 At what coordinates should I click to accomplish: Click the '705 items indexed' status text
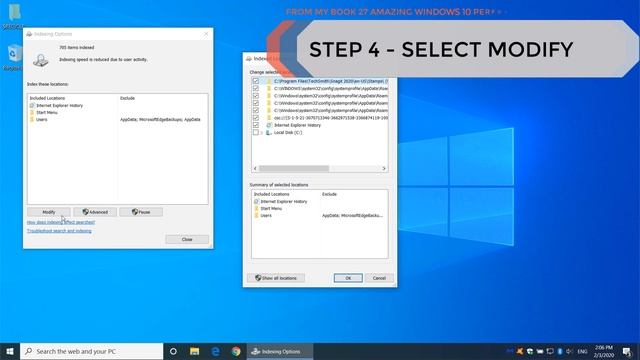pyautogui.click(x=77, y=47)
